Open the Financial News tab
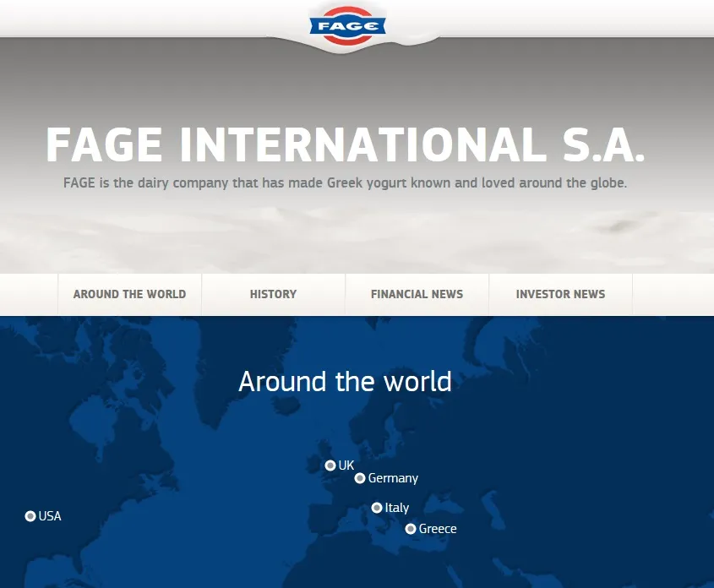The height and width of the screenshot is (588, 714). [x=417, y=295]
